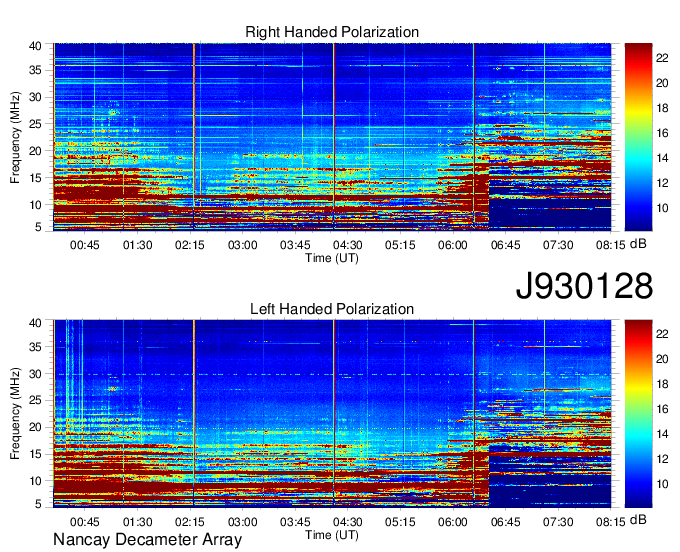This screenshot has height=552, width=680.
Task: Click the 10 dB label on Right Handed colorbar
Action: [662, 208]
